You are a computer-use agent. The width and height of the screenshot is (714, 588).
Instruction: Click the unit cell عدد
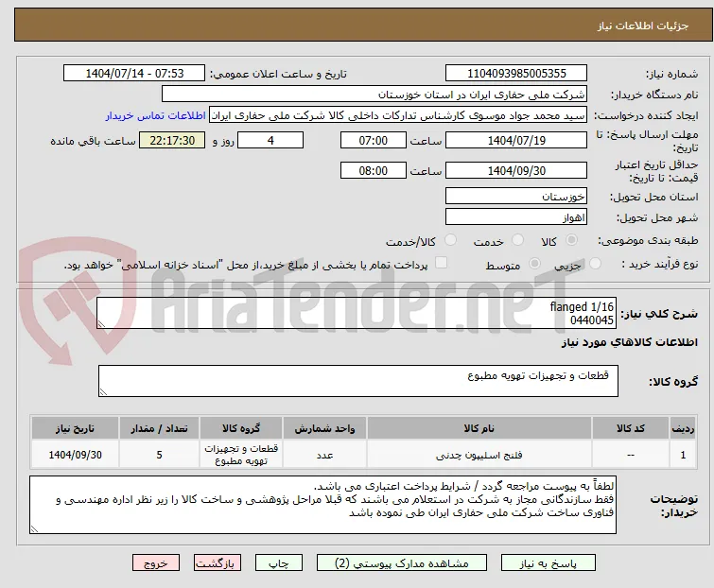click(x=324, y=455)
